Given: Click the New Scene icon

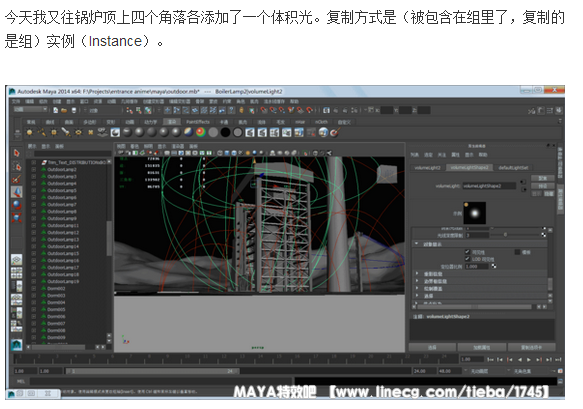Looking at the screenshot, I should [55, 110].
